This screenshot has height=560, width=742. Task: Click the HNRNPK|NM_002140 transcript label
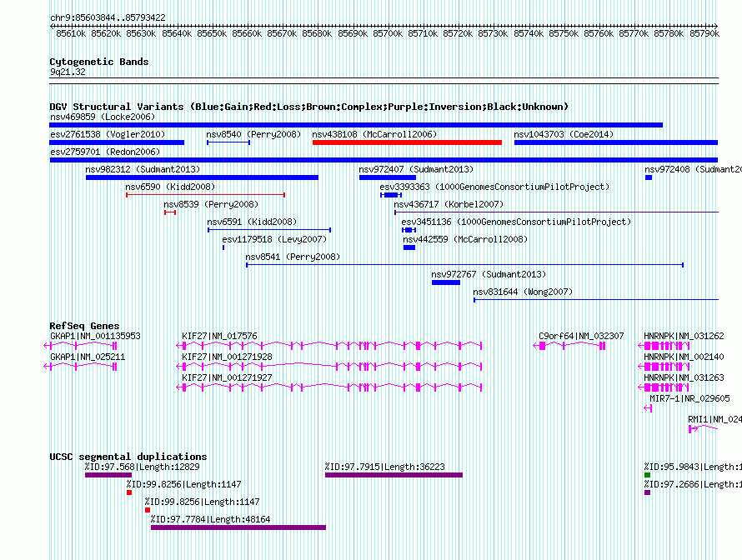tap(684, 357)
